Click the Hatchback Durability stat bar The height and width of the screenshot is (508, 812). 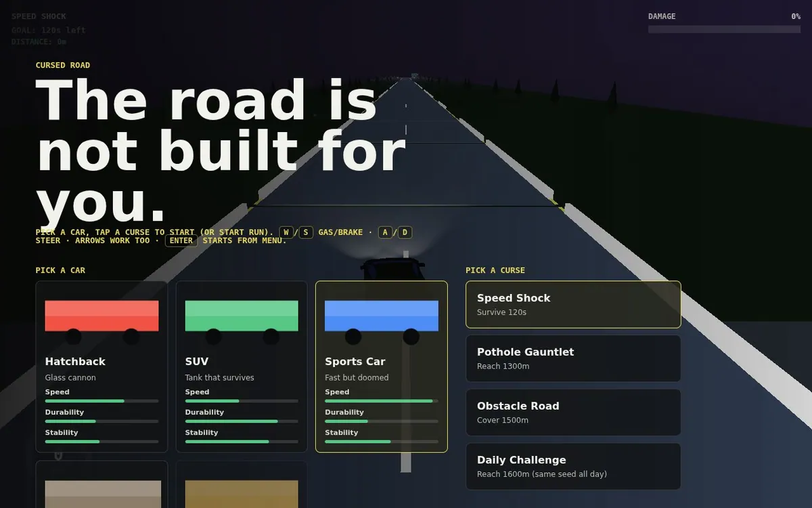point(101,421)
